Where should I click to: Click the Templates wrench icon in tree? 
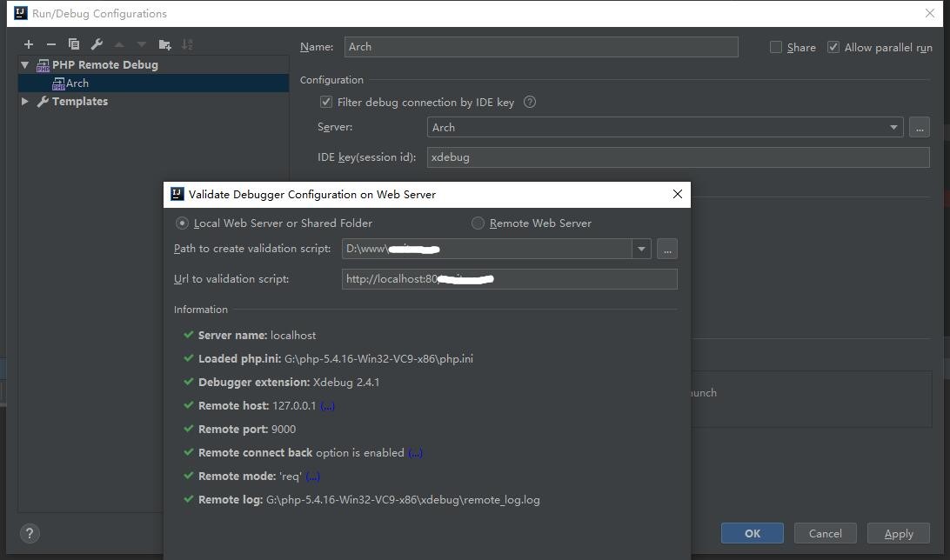(x=43, y=101)
